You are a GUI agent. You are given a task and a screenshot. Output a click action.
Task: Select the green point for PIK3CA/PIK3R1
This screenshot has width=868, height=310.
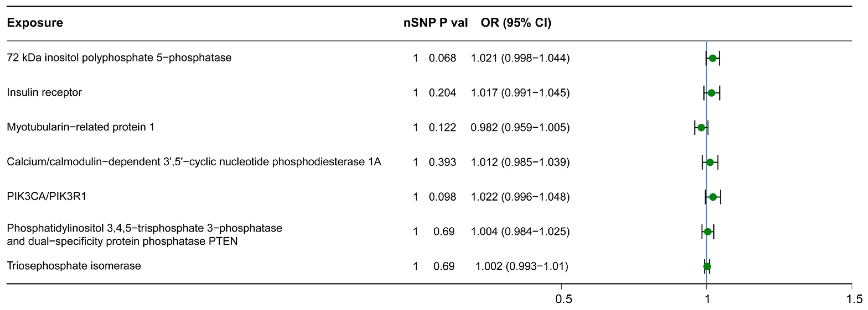(713, 197)
